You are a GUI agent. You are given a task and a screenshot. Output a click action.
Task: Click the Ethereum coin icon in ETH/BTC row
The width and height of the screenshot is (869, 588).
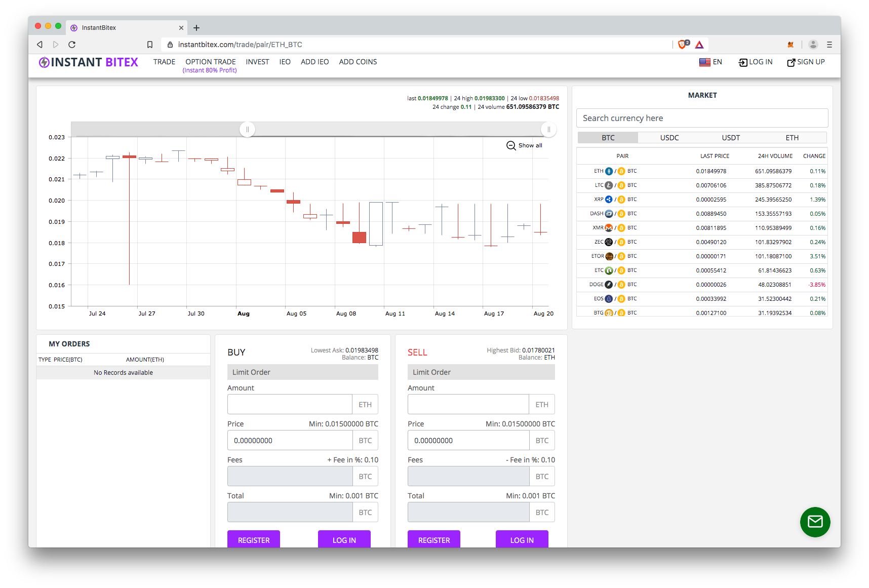[609, 171]
